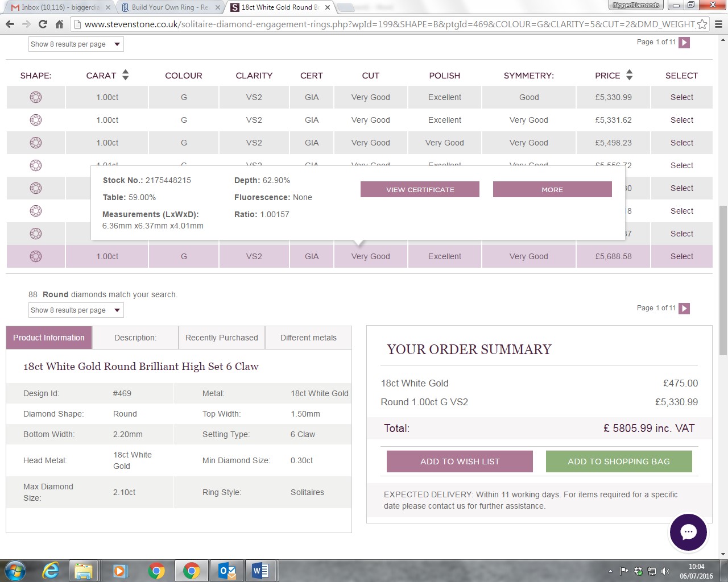The height and width of the screenshot is (582, 728).
Task: Select the £5,330.99 diamond
Action: (681, 97)
